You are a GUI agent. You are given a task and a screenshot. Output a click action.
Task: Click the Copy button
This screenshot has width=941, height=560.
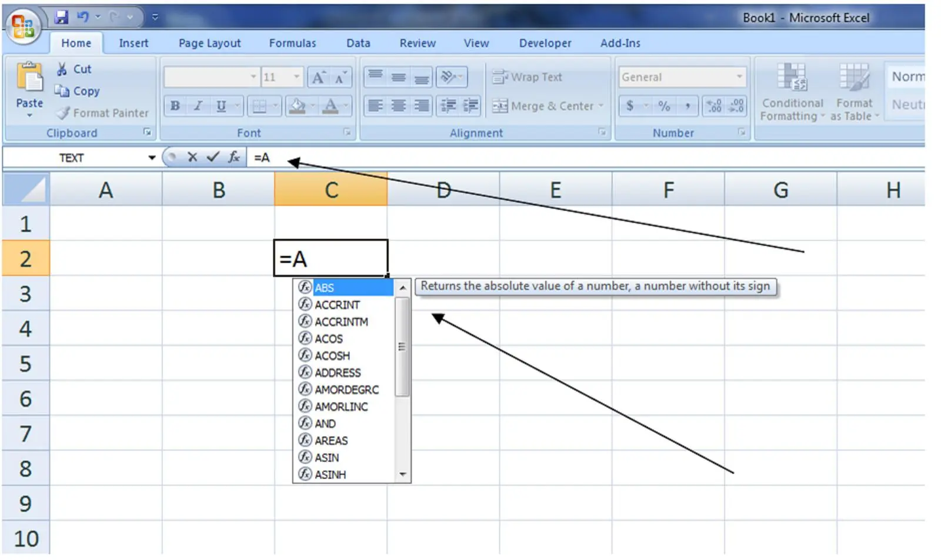point(77,91)
